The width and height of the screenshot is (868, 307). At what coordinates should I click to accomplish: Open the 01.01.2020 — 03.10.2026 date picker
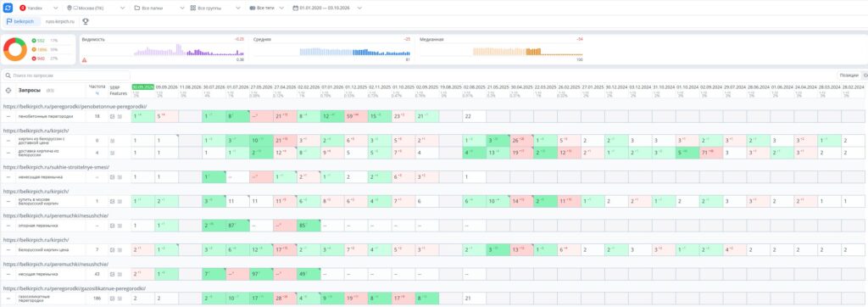[328, 8]
